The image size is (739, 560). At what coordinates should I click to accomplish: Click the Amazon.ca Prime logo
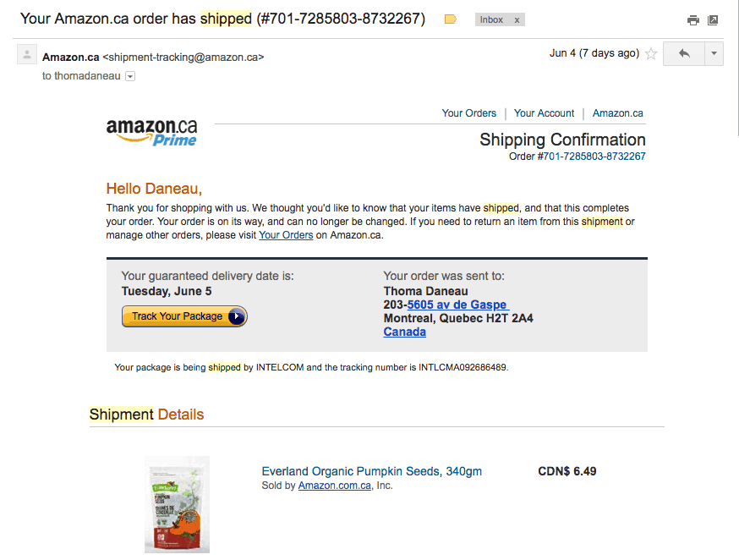pos(152,131)
